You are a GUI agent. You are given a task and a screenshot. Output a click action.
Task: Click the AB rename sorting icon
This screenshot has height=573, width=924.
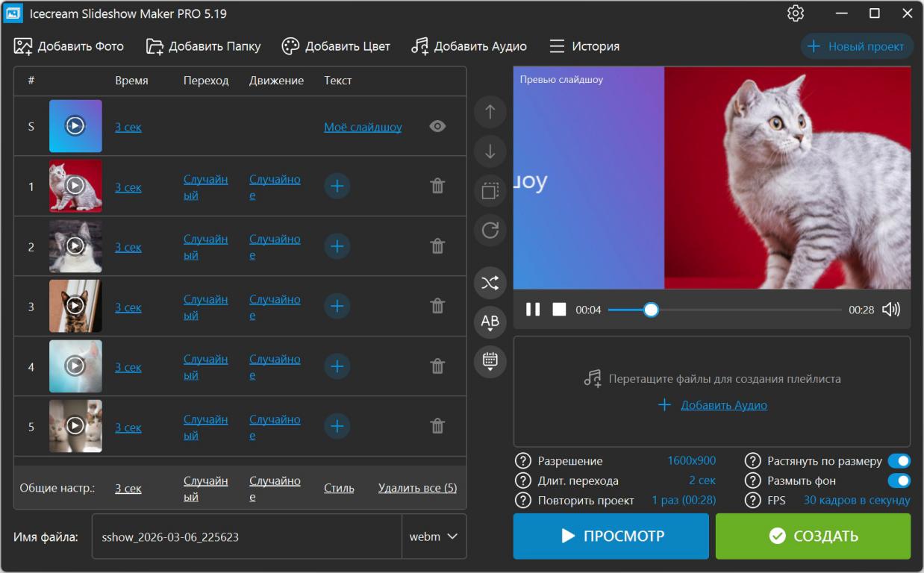click(490, 322)
